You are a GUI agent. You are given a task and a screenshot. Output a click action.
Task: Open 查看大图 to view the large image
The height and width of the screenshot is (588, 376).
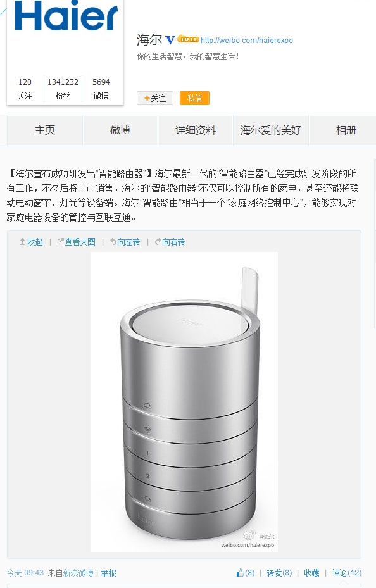(76, 242)
